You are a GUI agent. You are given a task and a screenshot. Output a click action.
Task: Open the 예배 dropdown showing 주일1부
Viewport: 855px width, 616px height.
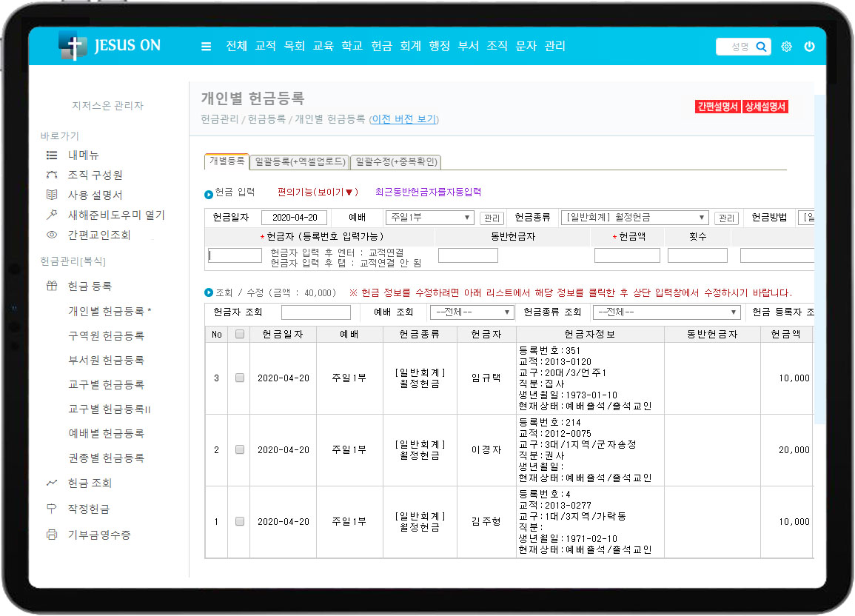[x=429, y=218]
